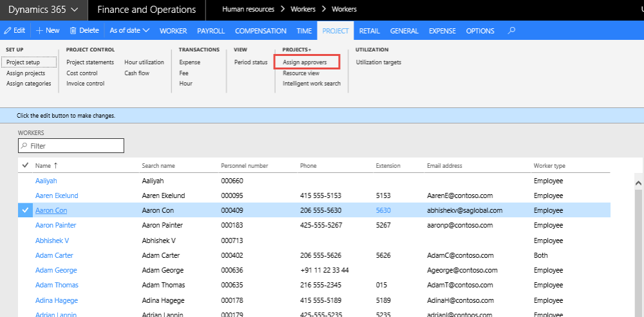Open the COMPENSATION tab
Viewport: 644px width, 317px height.
[x=260, y=31]
